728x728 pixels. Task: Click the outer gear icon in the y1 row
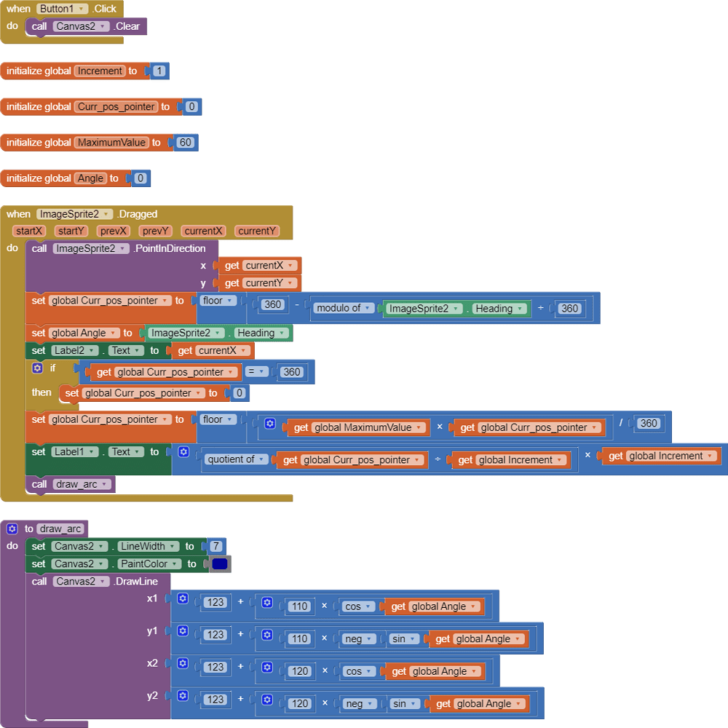(183, 631)
